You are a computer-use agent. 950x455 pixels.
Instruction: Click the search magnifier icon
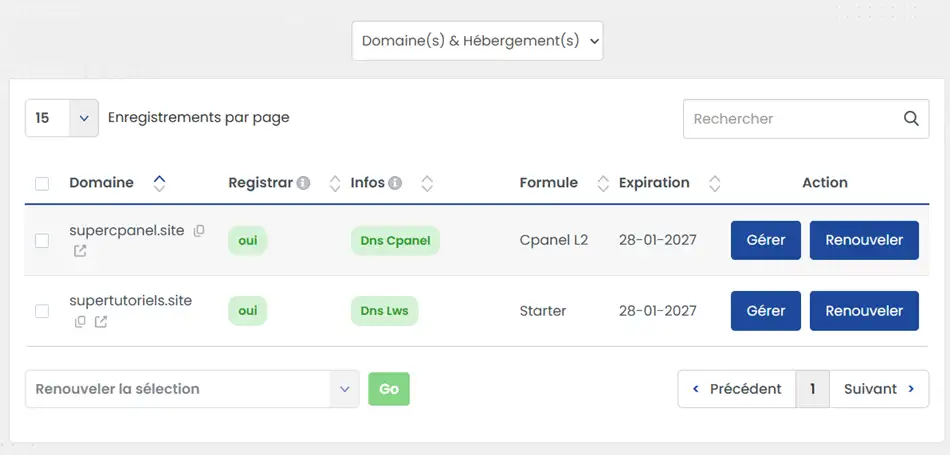pyautogui.click(x=911, y=118)
